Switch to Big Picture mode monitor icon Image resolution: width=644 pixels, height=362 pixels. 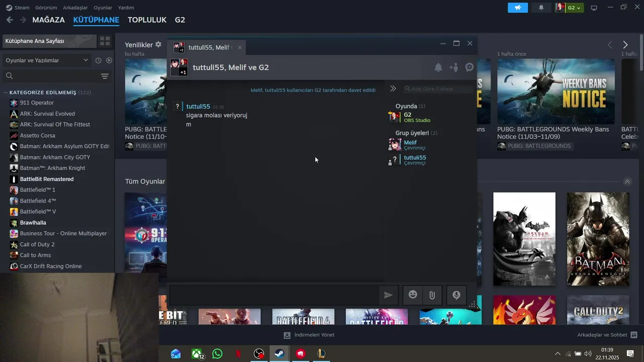(x=594, y=8)
